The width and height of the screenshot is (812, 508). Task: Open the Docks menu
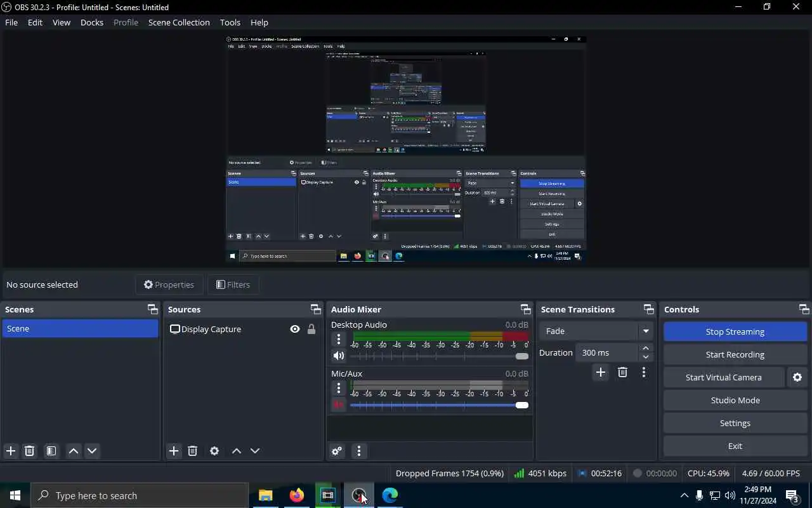coord(92,22)
